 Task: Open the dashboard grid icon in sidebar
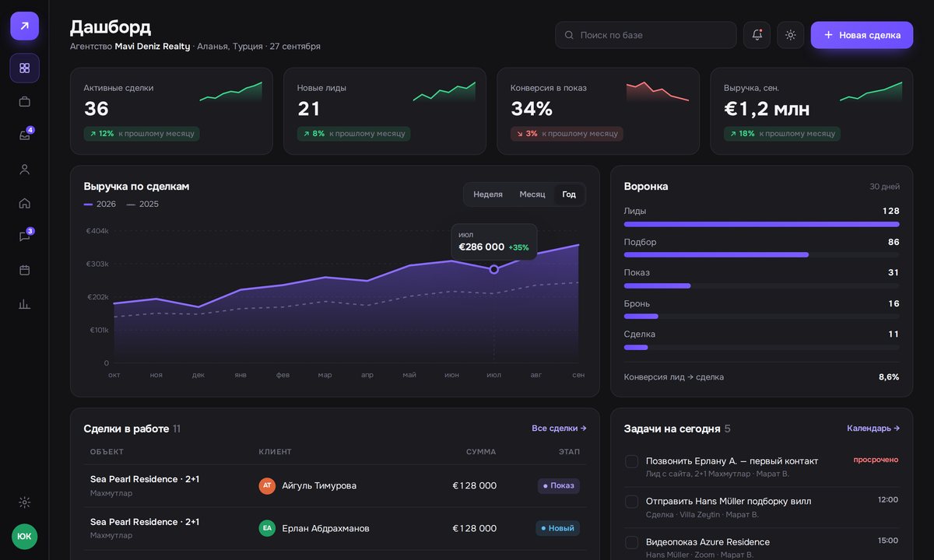point(24,68)
